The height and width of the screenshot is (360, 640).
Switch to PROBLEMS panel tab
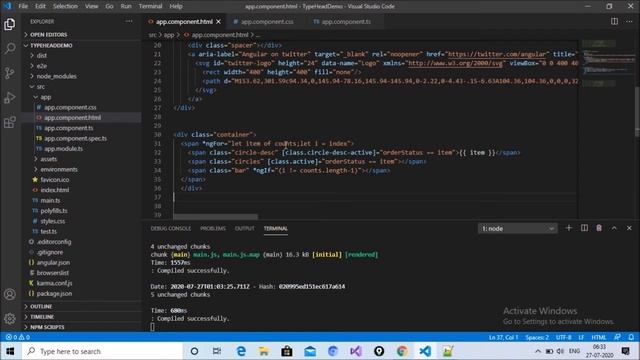point(213,229)
